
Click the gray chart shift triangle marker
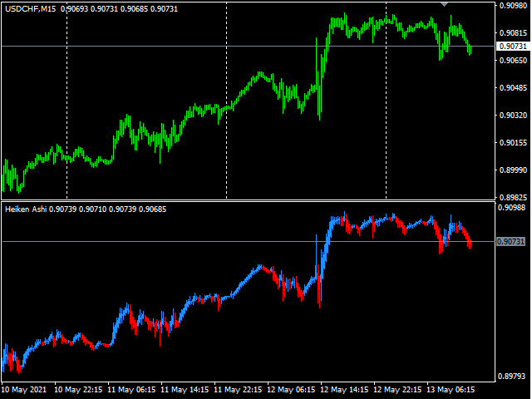click(446, 5)
